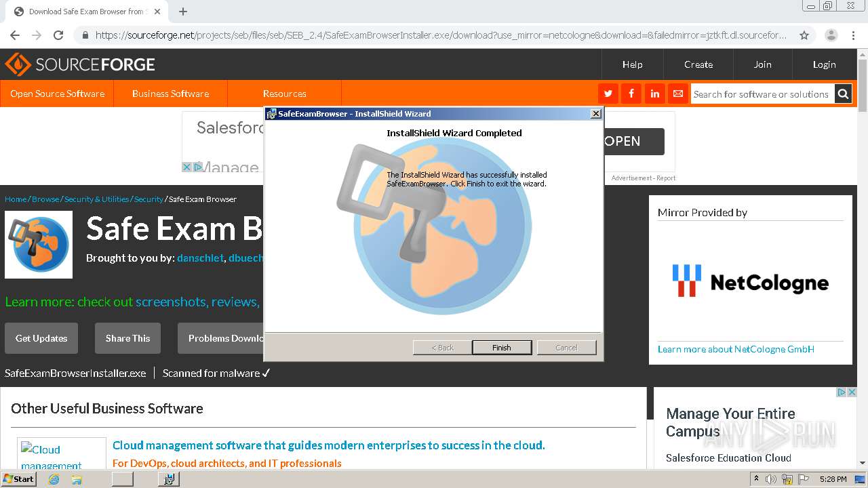Click the Problems Downloading button
Viewport: 868px width, 488px height.
pyautogui.click(x=221, y=338)
